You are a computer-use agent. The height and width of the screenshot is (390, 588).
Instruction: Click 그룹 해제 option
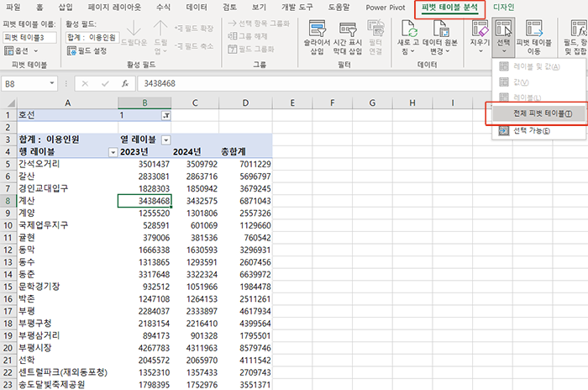pyautogui.click(x=248, y=36)
